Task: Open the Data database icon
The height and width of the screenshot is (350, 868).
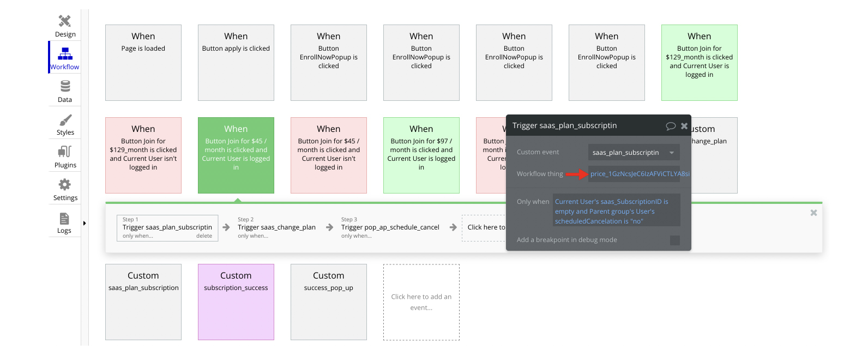Action: [x=65, y=86]
